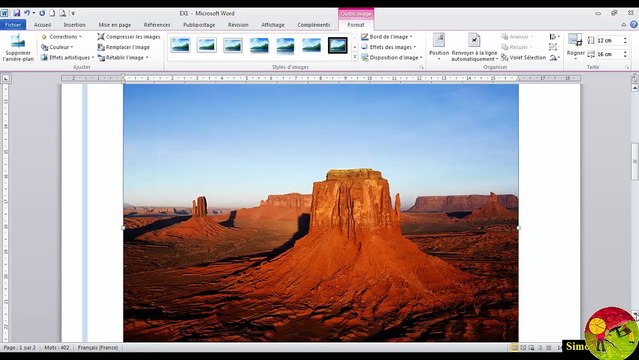This screenshot has height=360, width=639.
Task: Switch to Full Screen Reading view icon
Action: tap(523, 348)
